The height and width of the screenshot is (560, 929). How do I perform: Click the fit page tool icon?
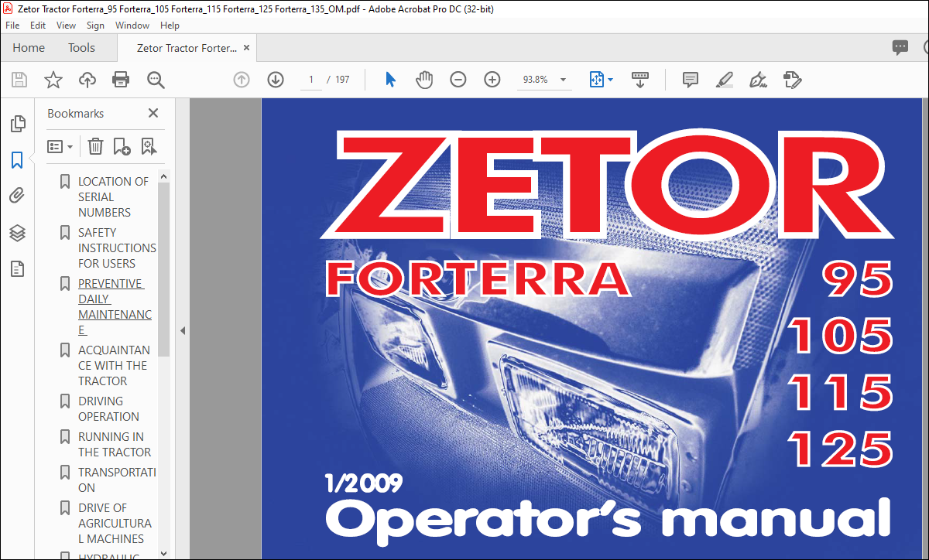click(x=597, y=80)
